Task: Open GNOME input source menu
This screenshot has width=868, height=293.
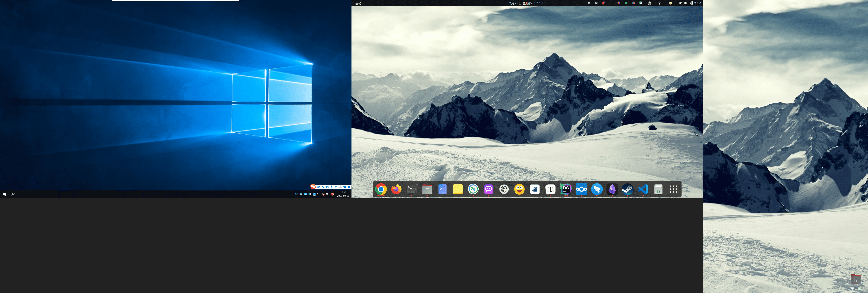Action: [x=670, y=3]
